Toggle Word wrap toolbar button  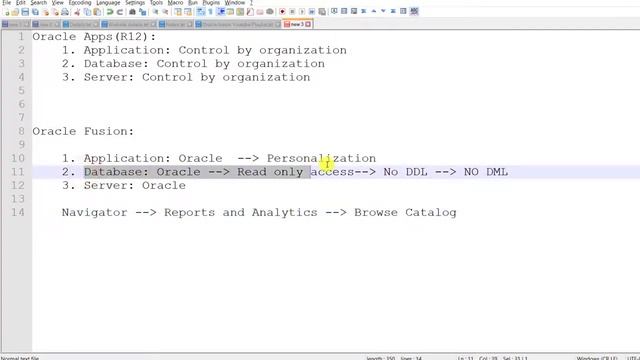point(200,12)
